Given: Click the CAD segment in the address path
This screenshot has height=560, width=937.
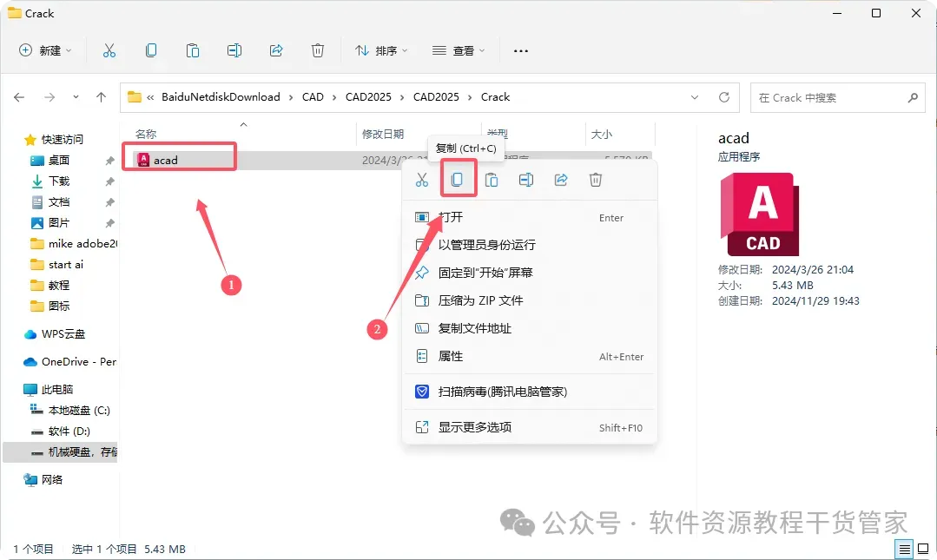Looking at the screenshot, I should pyautogui.click(x=313, y=97).
